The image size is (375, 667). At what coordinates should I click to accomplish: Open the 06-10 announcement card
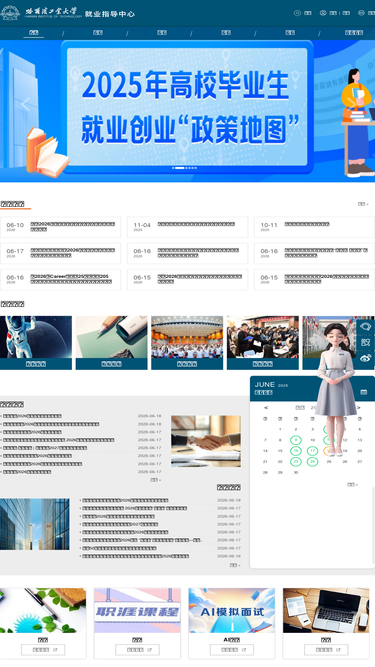[x=60, y=227]
